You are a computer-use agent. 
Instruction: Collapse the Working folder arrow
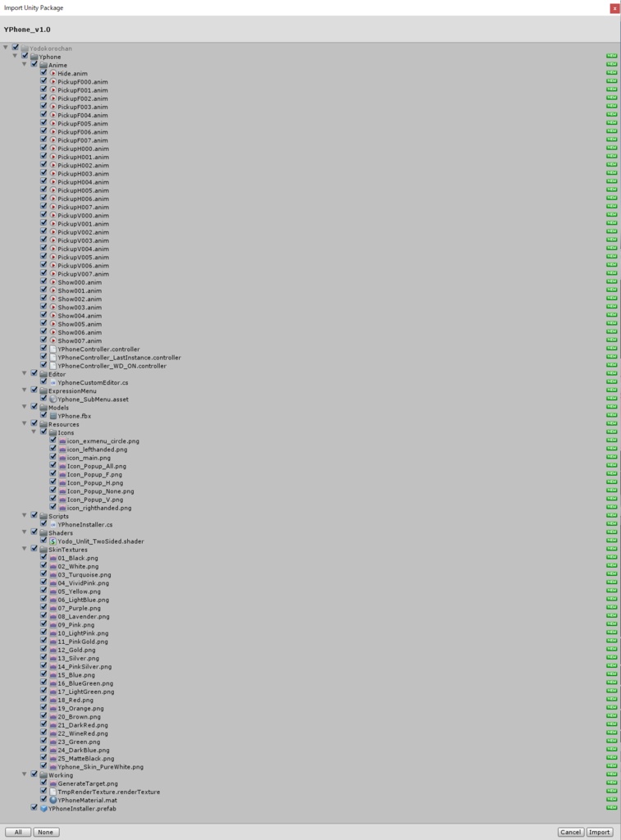click(x=25, y=774)
